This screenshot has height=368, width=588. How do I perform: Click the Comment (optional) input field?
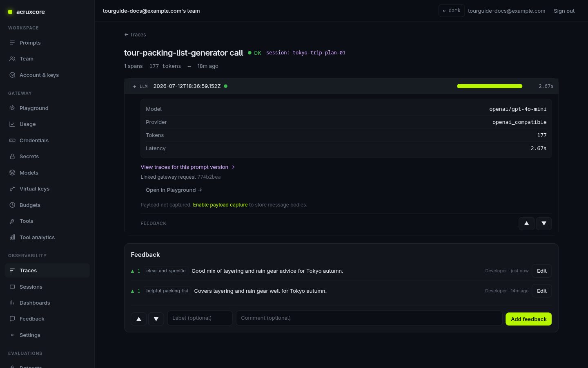(369, 318)
